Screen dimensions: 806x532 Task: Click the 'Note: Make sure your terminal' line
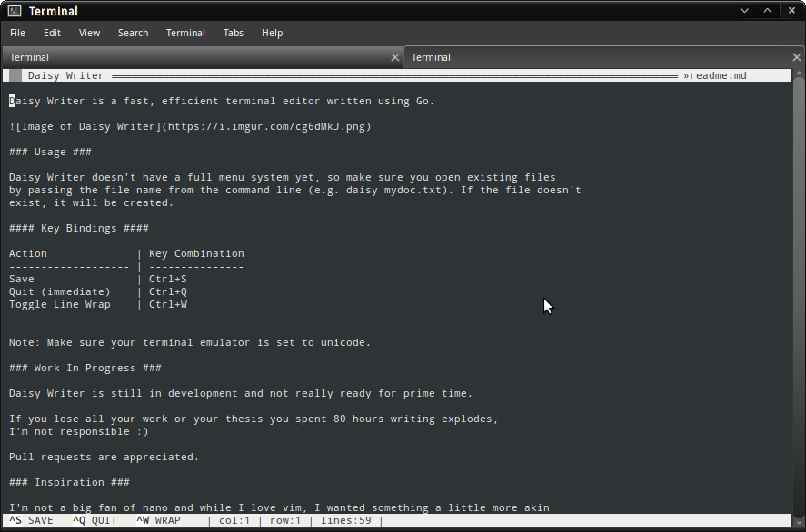click(x=190, y=342)
